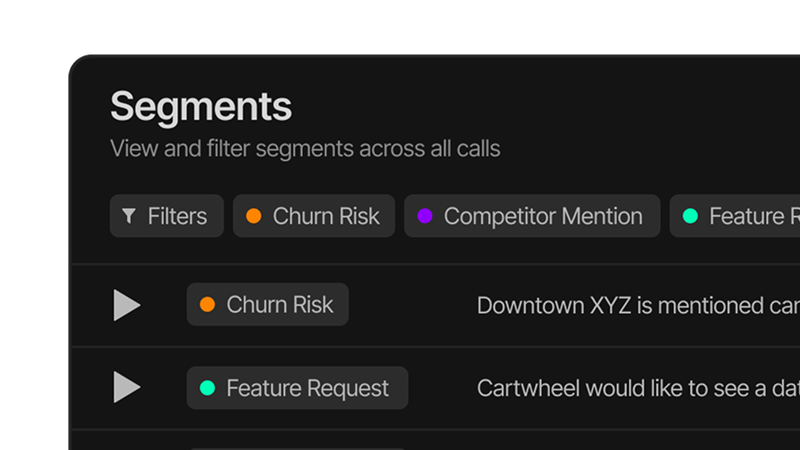This screenshot has height=450, width=800.
Task: Play the Feature Request segment
Action: tap(126, 387)
